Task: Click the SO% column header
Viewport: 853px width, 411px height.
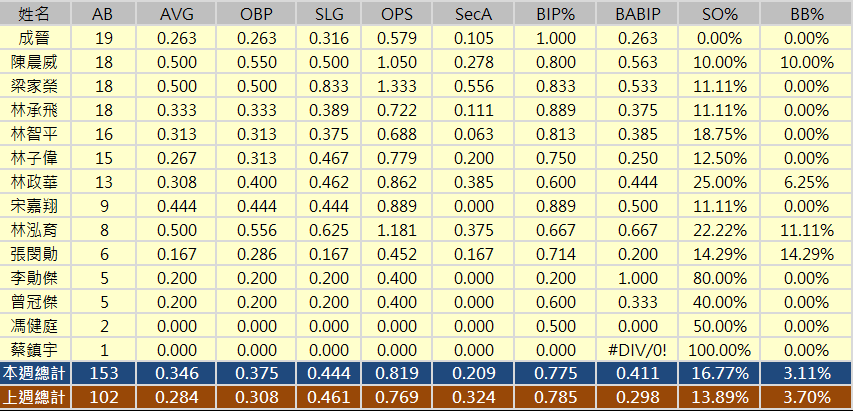Action: tap(720, 15)
